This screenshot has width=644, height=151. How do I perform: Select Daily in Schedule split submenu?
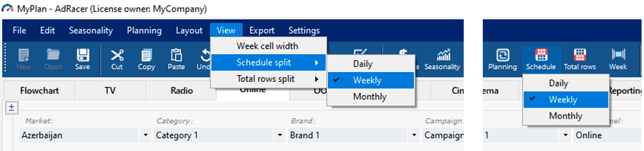(371, 64)
